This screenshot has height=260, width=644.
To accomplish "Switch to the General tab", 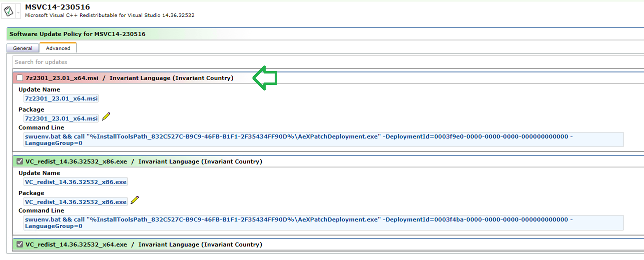I will click(x=23, y=48).
